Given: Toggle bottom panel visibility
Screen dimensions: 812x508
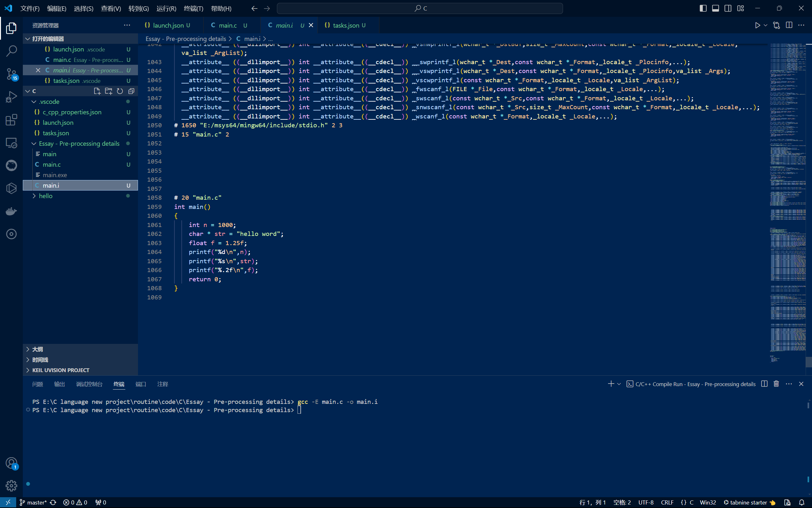Looking at the screenshot, I should click(x=715, y=8).
